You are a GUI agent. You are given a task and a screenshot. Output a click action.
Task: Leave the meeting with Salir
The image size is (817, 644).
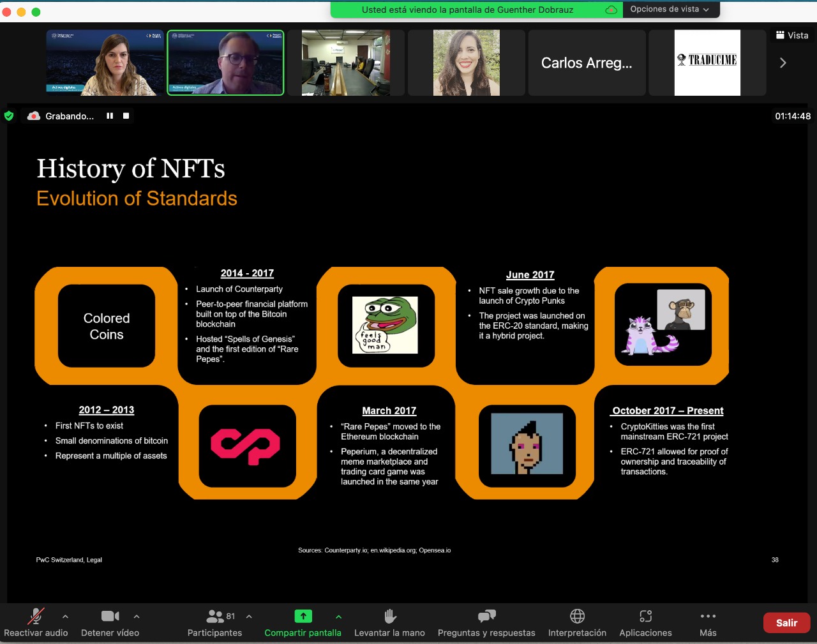tap(786, 623)
